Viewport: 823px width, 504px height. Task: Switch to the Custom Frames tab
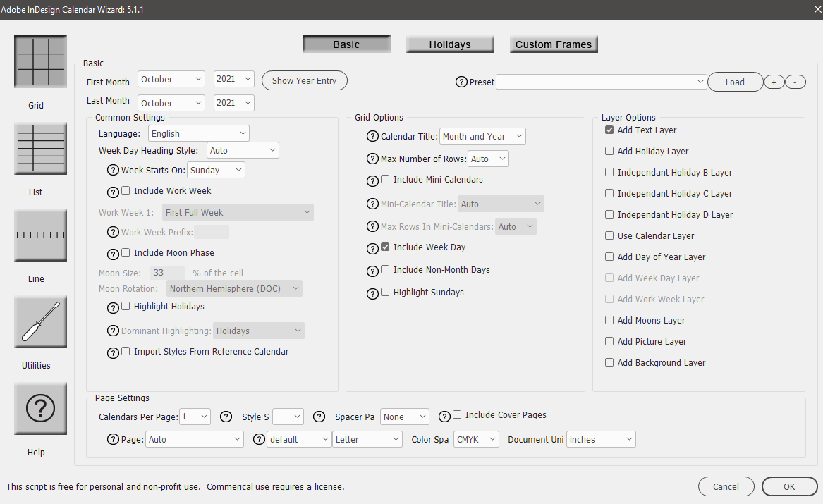pos(553,44)
